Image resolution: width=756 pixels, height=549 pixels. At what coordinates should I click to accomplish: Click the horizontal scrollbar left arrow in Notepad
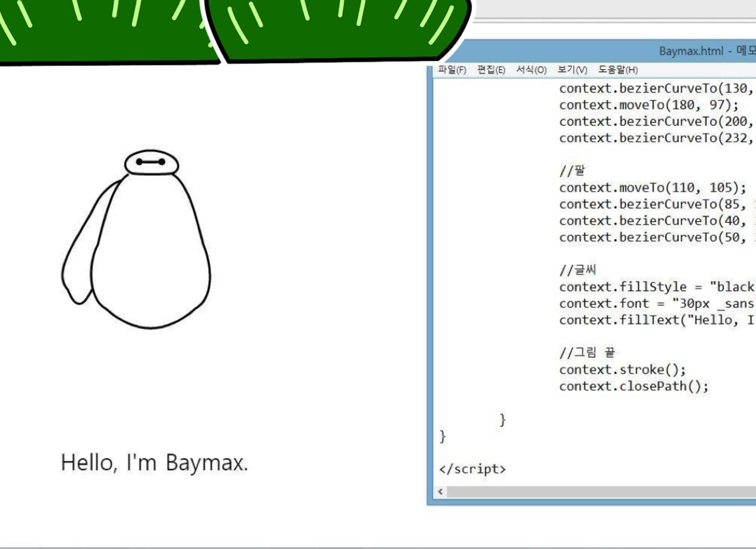pyautogui.click(x=440, y=492)
